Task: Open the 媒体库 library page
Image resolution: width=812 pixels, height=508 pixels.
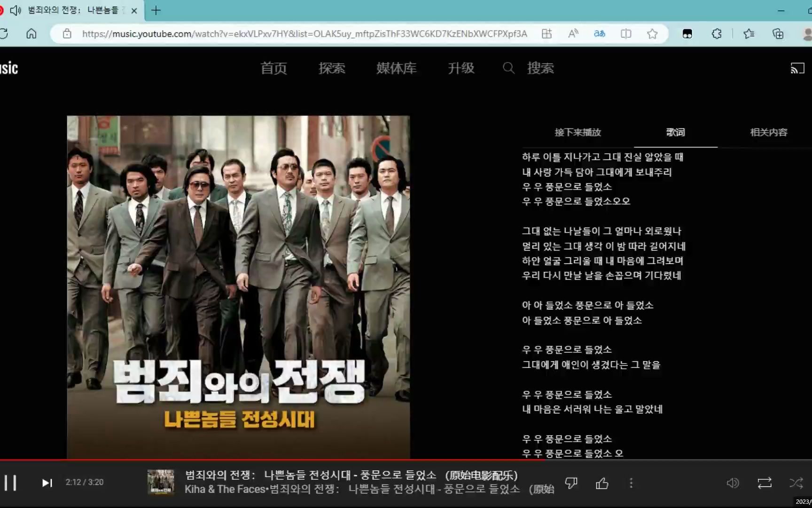Action: click(396, 68)
